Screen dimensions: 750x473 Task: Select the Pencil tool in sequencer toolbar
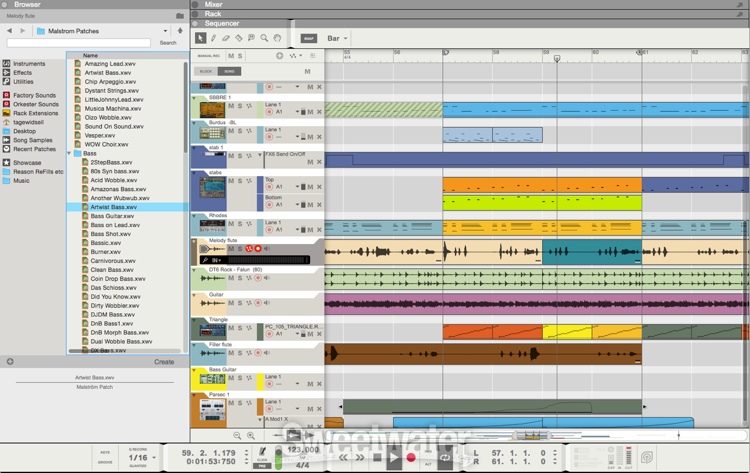(x=213, y=38)
